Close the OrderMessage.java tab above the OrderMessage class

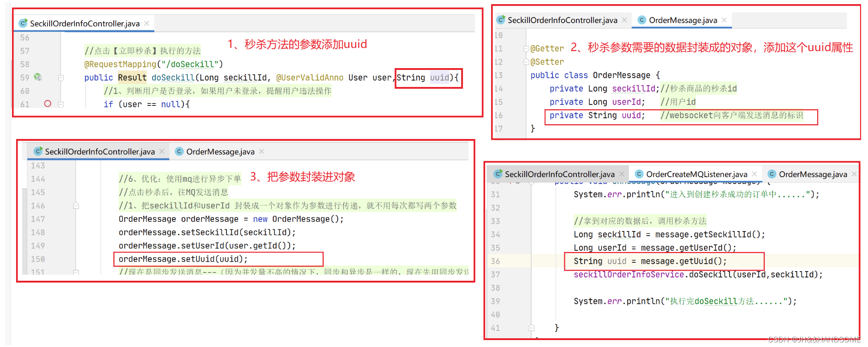tap(724, 20)
